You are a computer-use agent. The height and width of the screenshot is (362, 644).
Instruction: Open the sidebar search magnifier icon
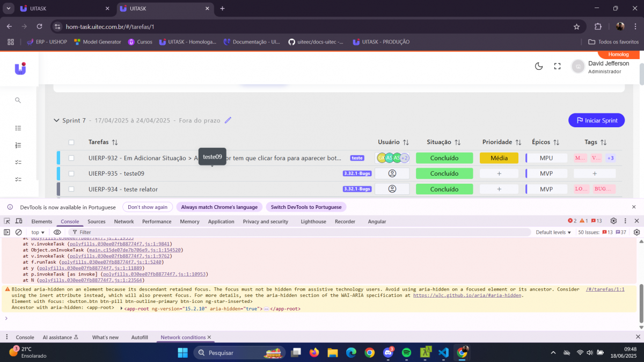[x=18, y=100]
